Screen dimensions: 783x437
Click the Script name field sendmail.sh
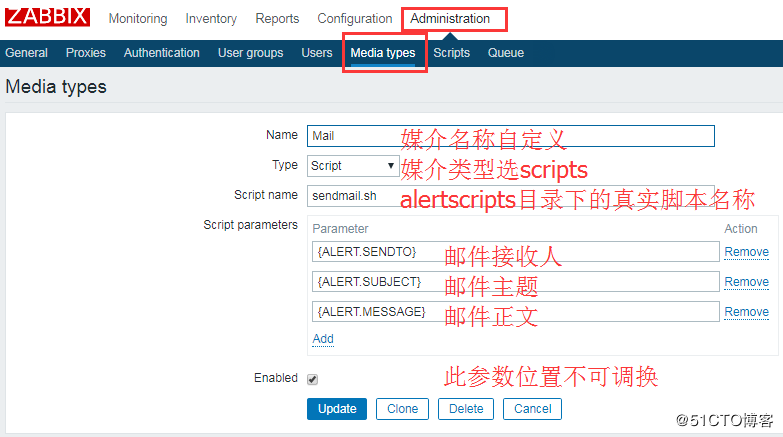(511, 196)
